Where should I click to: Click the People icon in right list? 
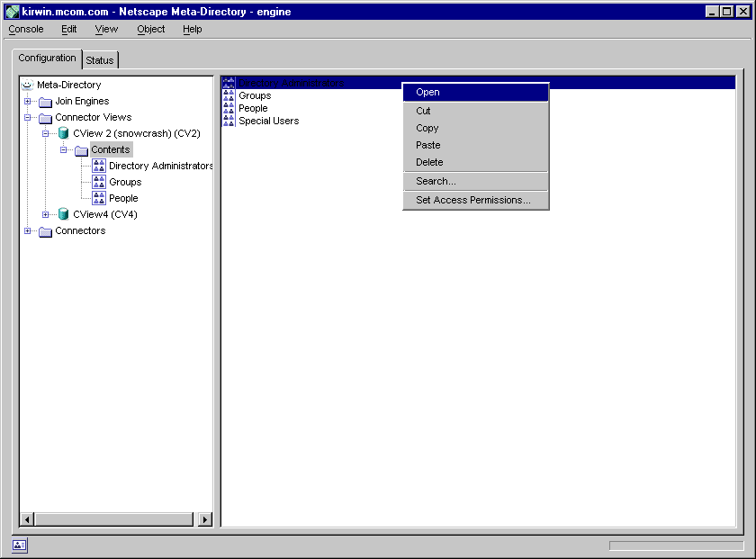coord(229,108)
